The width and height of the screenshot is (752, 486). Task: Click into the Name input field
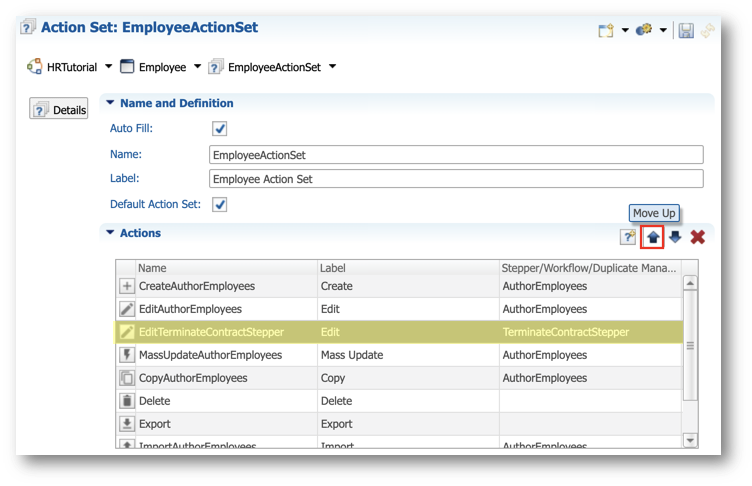click(456, 155)
